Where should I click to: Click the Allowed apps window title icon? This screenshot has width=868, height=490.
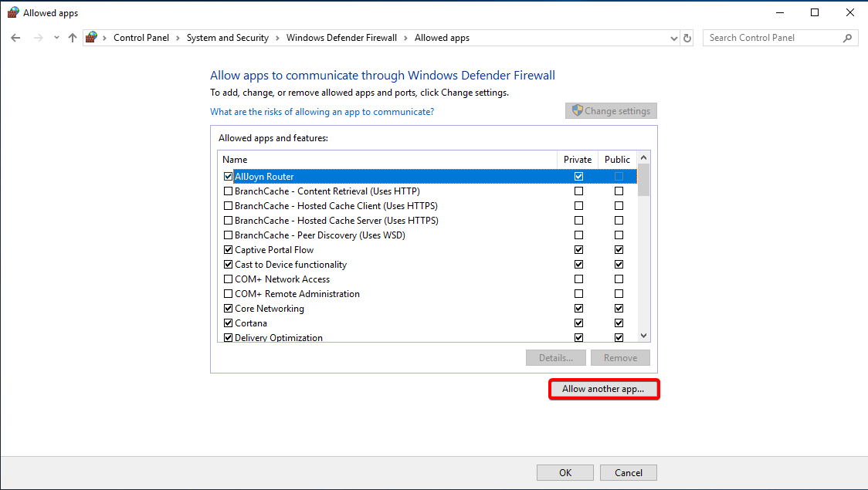[x=13, y=12]
